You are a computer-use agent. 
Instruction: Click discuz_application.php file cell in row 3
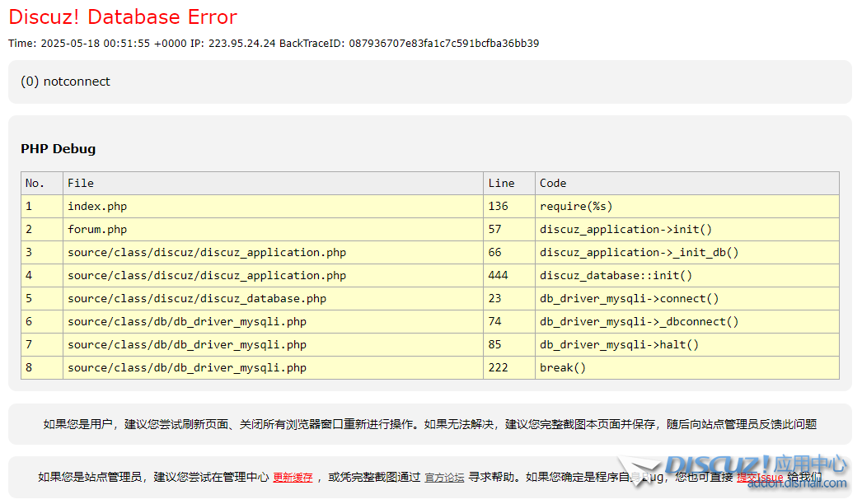point(273,252)
